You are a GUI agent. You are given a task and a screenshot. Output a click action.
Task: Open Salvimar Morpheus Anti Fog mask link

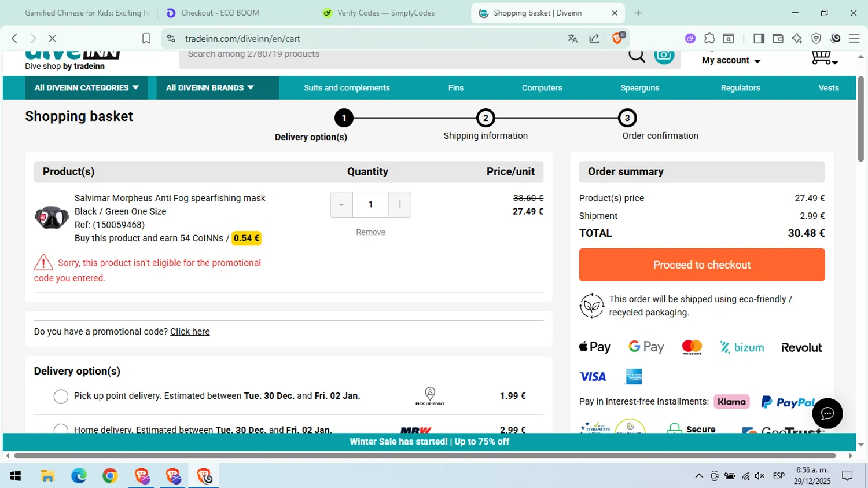pos(170,198)
